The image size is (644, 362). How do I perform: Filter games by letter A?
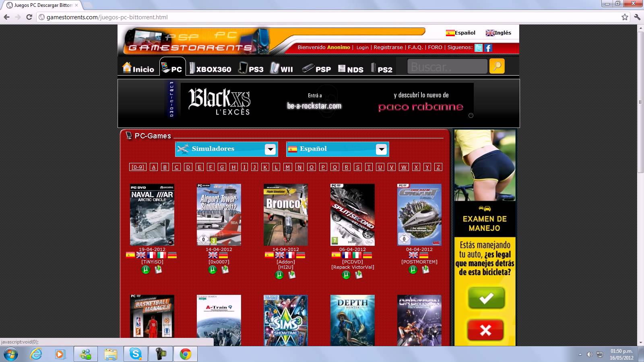154,167
